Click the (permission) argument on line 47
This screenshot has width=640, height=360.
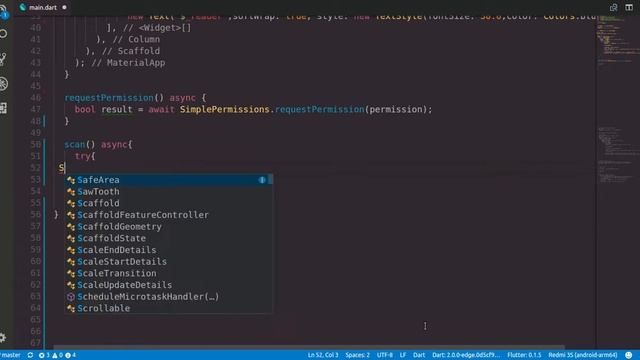396,109
